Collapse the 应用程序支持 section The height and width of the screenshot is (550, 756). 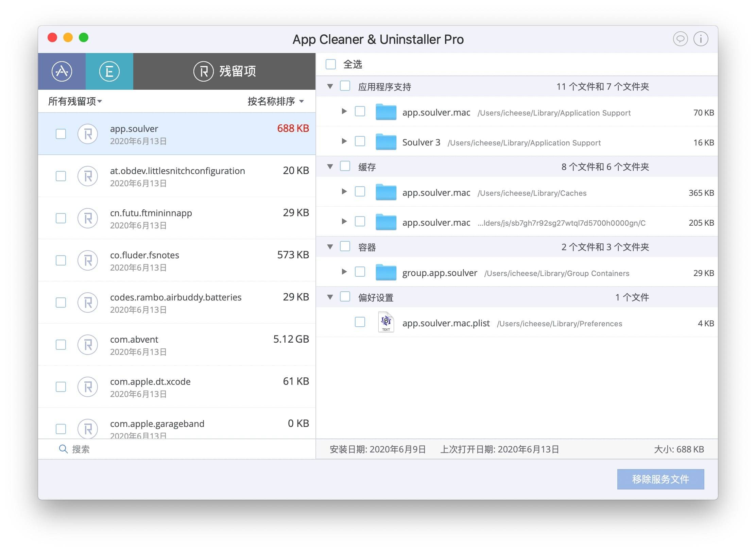coord(330,86)
